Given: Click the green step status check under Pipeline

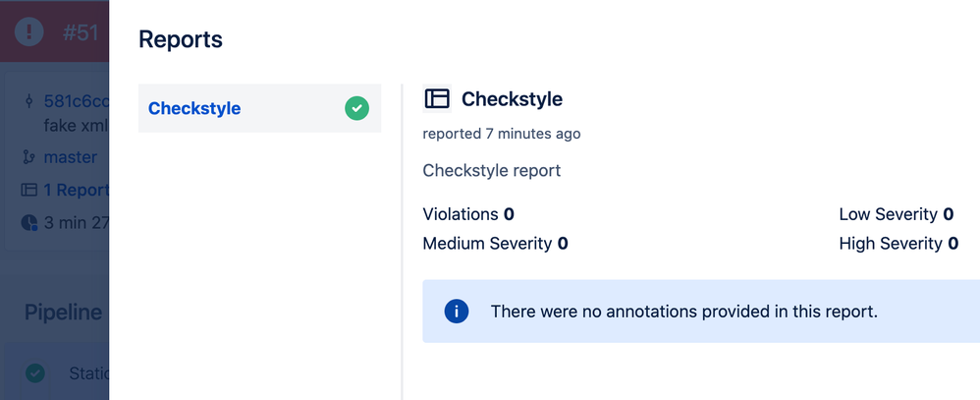Looking at the screenshot, I should [x=35, y=373].
